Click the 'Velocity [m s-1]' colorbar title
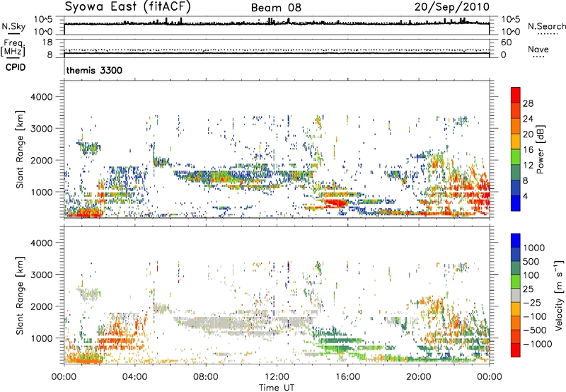Viewport: 566px width, 392px height. (559, 295)
